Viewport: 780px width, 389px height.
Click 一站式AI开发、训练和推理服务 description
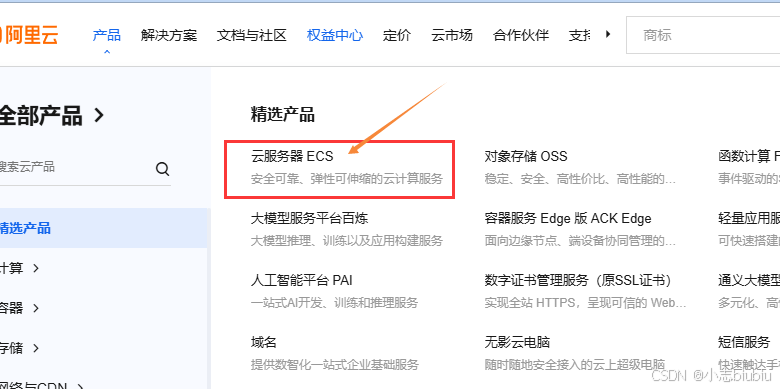click(334, 302)
